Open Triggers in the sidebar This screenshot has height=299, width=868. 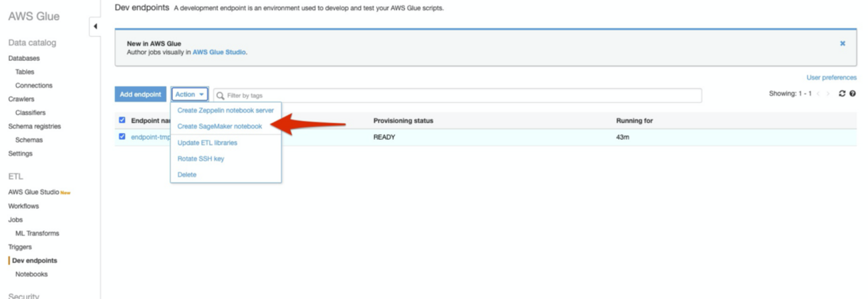click(x=20, y=247)
